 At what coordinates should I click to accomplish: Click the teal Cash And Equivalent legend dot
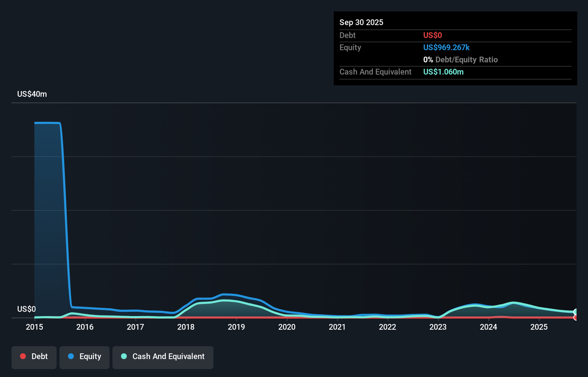click(124, 356)
